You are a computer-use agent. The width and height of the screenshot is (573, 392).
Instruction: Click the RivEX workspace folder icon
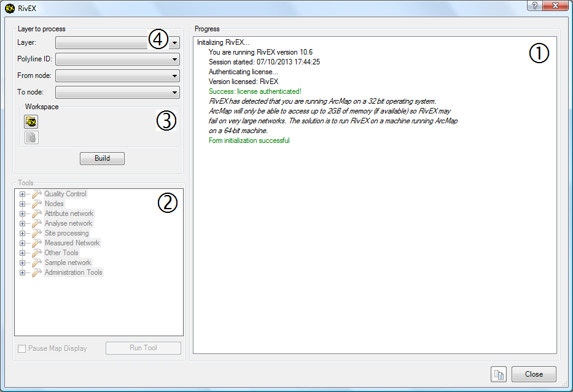pyautogui.click(x=31, y=121)
